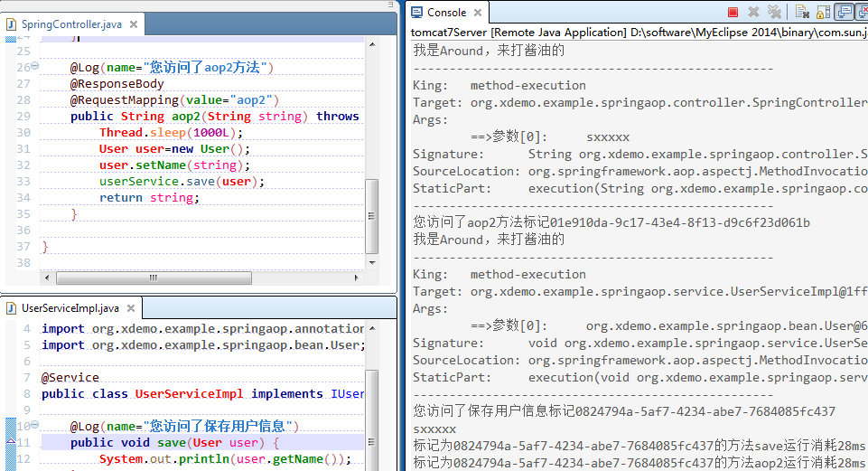Click line number 33 in SpringController gutter
This screenshot has height=471, width=868.
(23, 181)
